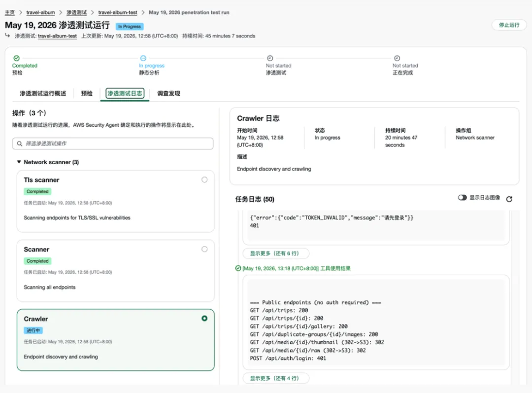Click the Completed checkmark step icon

pos(16,58)
